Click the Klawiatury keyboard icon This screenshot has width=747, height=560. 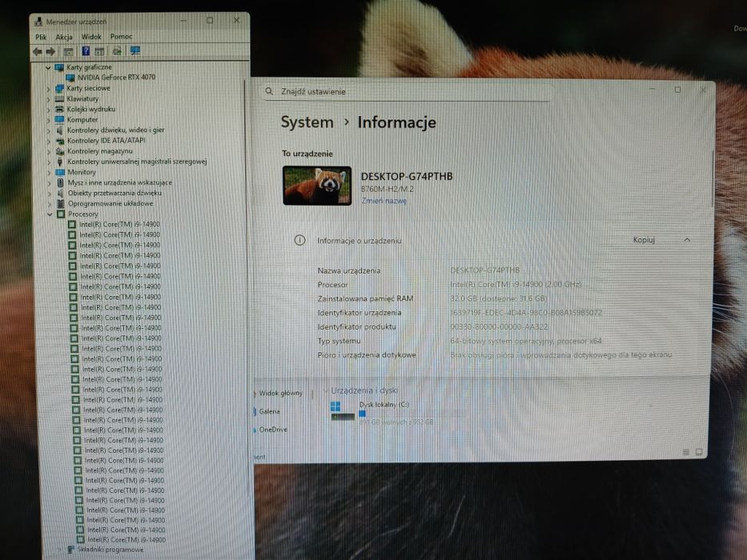click(59, 98)
